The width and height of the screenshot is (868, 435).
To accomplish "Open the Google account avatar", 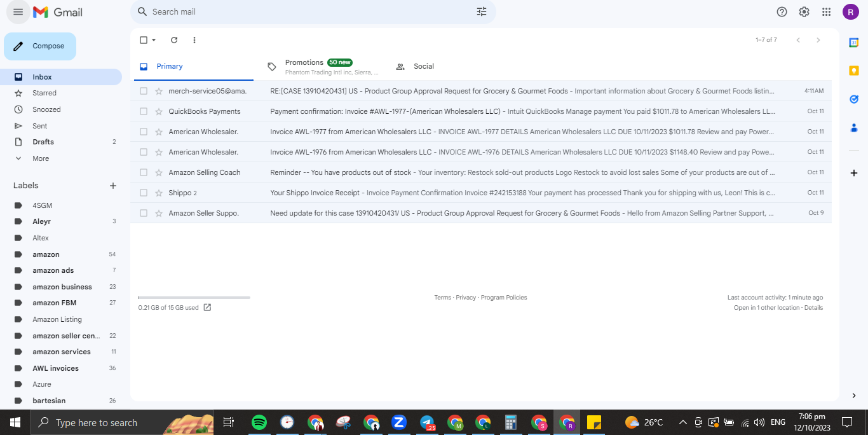I will pyautogui.click(x=851, y=11).
